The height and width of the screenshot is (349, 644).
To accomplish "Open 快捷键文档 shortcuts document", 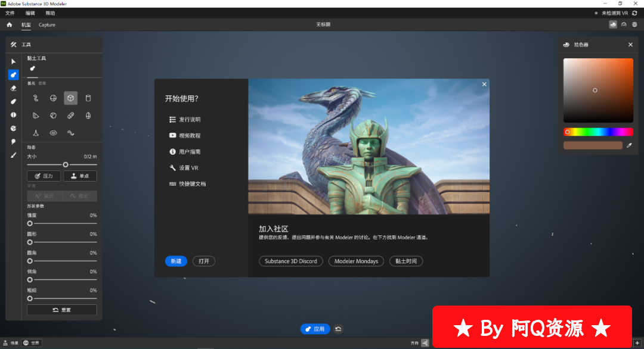I will click(188, 183).
